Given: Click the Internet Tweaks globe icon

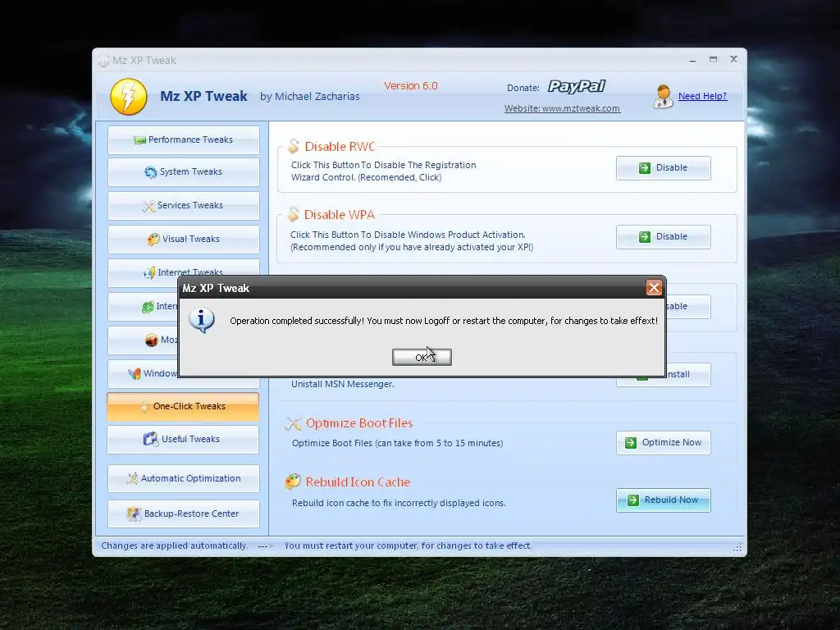Looking at the screenshot, I should [x=149, y=272].
